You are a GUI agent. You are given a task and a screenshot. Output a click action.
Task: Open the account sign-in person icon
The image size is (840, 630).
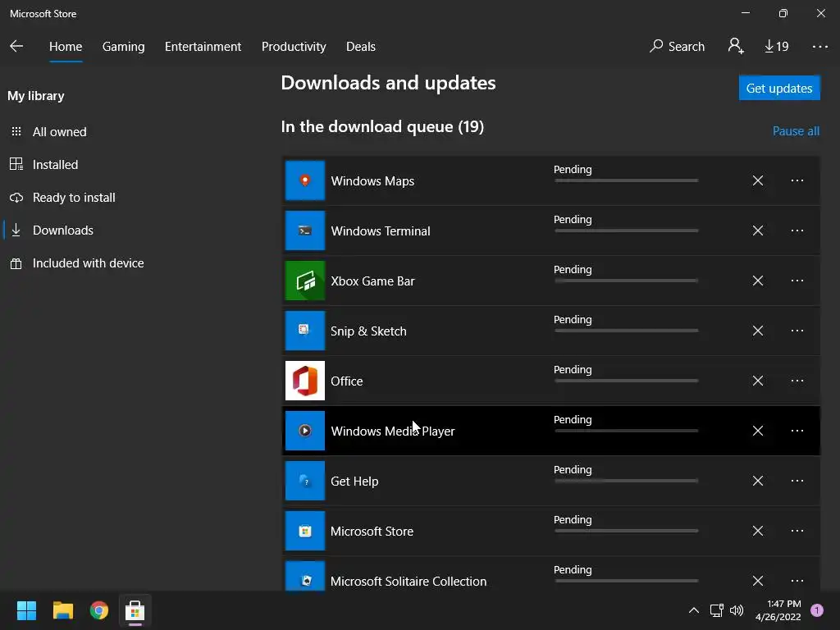736,46
